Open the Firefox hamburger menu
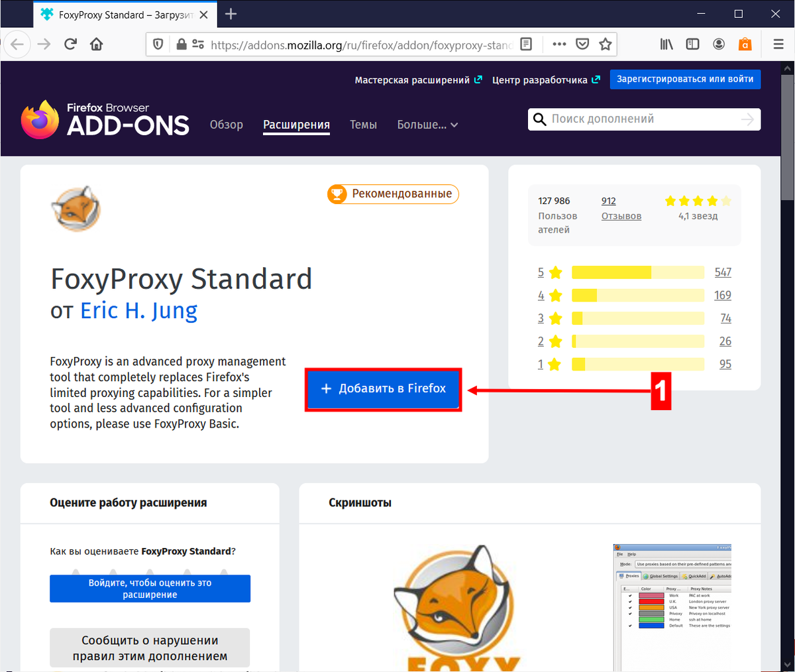This screenshot has height=672, width=795. [778, 44]
